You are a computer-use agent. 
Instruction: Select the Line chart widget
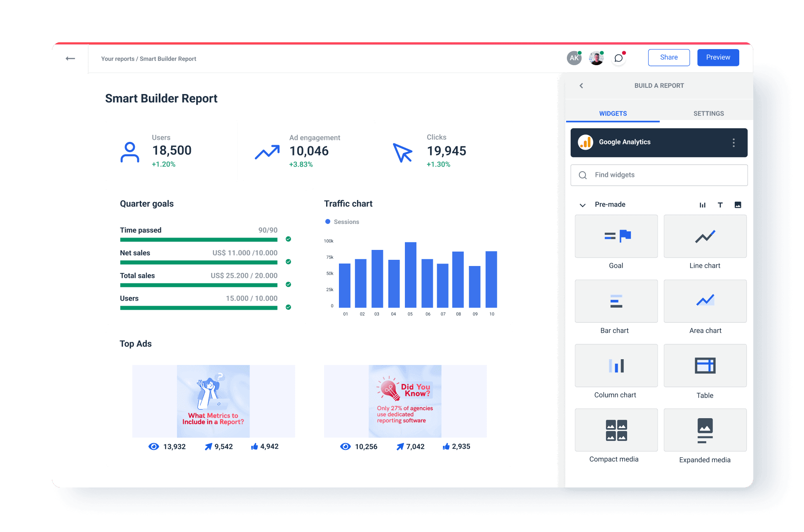click(x=705, y=236)
